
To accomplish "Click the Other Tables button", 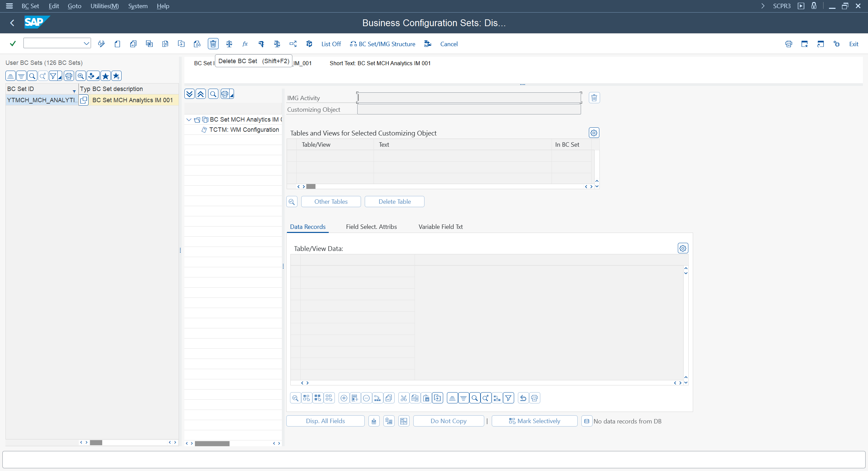I will (x=331, y=201).
